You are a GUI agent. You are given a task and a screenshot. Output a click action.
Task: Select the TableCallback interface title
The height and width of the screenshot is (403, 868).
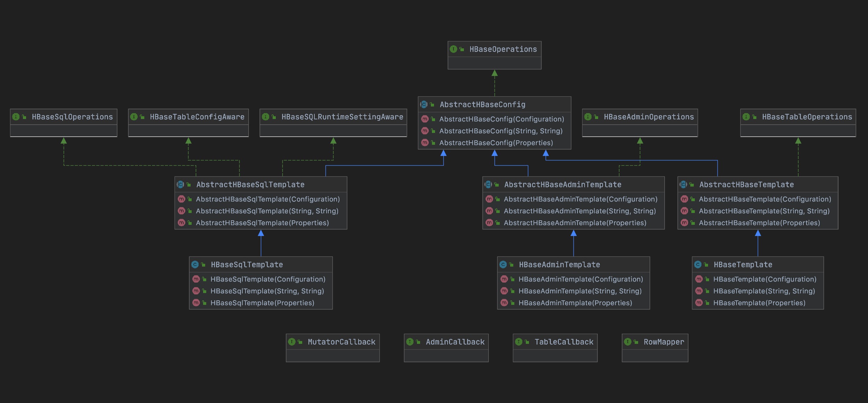tap(564, 342)
